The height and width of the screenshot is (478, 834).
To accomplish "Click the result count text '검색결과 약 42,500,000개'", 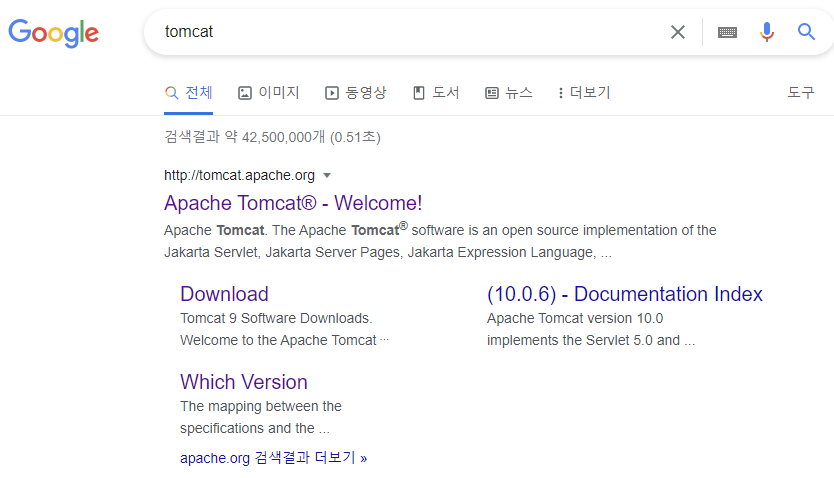I will click(245, 137).
